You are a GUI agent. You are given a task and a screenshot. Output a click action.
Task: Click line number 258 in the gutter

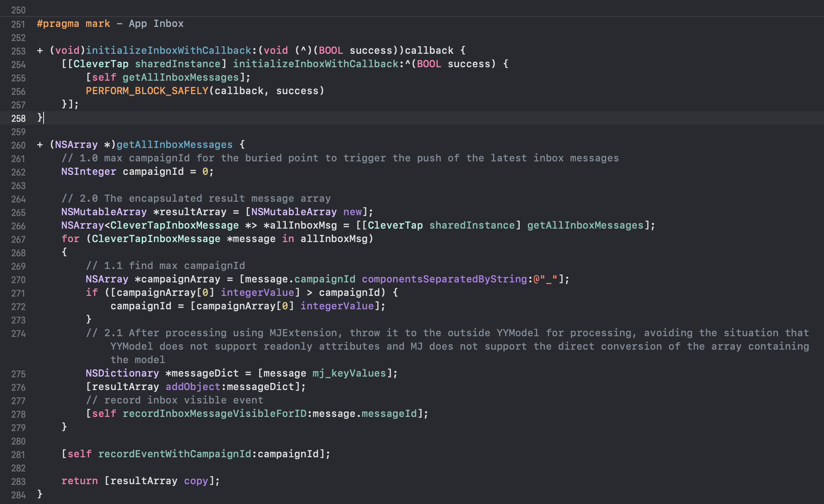[18, 119]
